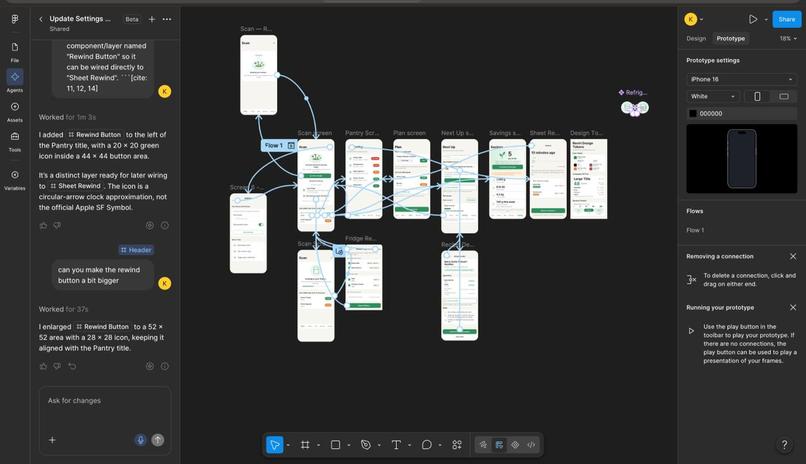The height and width of the screenshot is (464, 806).
Task: Click the Beta badge
Action: pos(132,19)
